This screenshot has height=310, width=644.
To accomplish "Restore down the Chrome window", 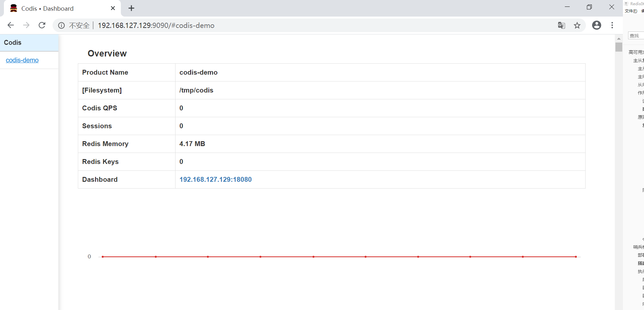I will pos(589,7).
